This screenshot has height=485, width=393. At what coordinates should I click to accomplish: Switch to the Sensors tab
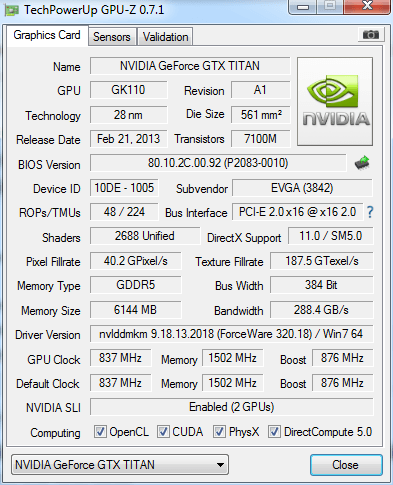pyautogui.click(x=112, y=37)
